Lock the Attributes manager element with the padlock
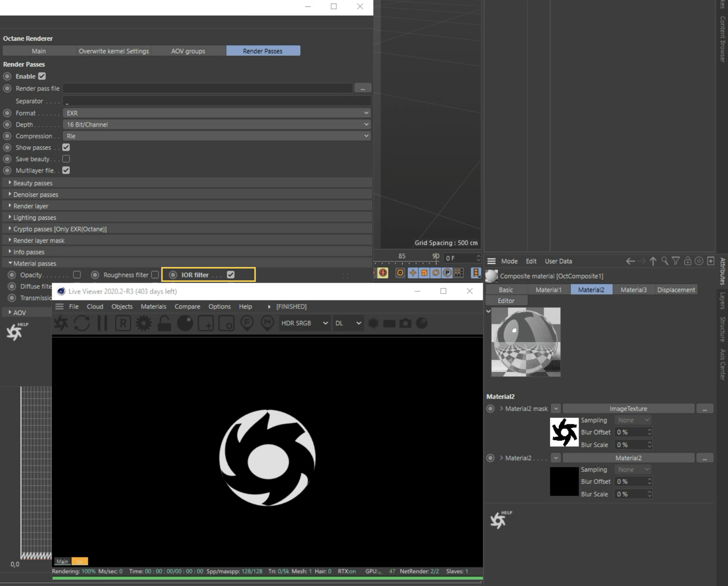 coord(688,261)
